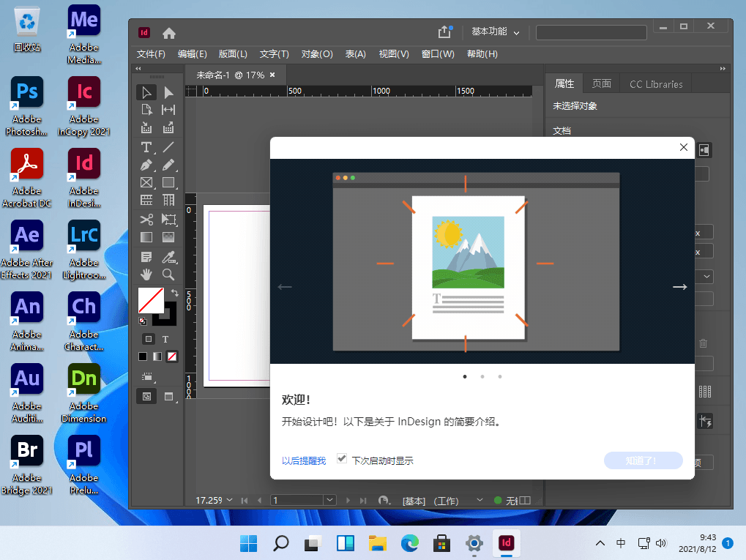Screen dimensions: 746x560
Task: Select the Type tool
Action: 146,147
